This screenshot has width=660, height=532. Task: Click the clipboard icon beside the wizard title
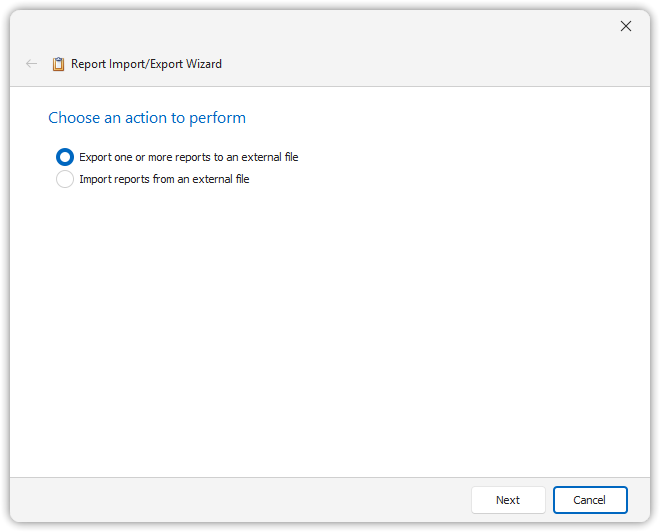(58, 64)
